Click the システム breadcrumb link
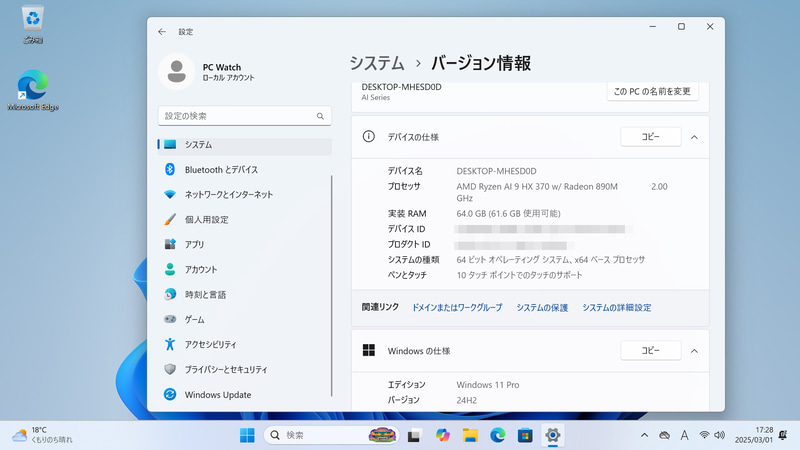Image resolution: width=800 pixels, height=450 pixels. tap(377, 63)
